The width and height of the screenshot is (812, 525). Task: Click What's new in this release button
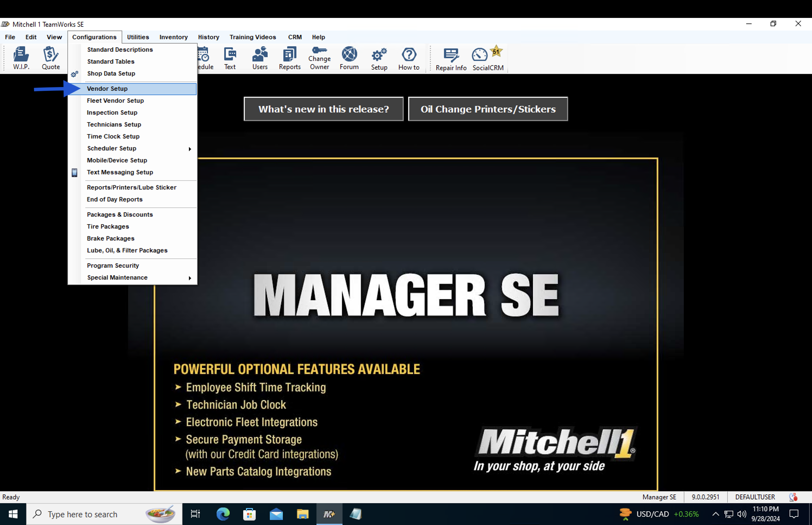coord(323,109)
